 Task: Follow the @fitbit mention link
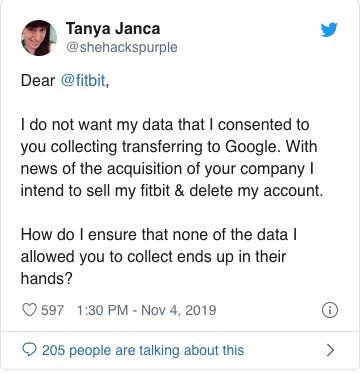click(83, 81)
